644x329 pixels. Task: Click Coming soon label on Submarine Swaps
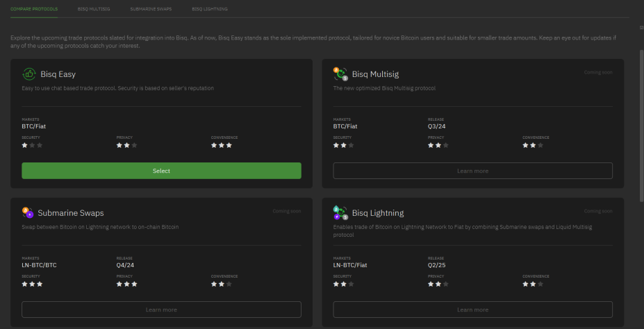point(287,211)
